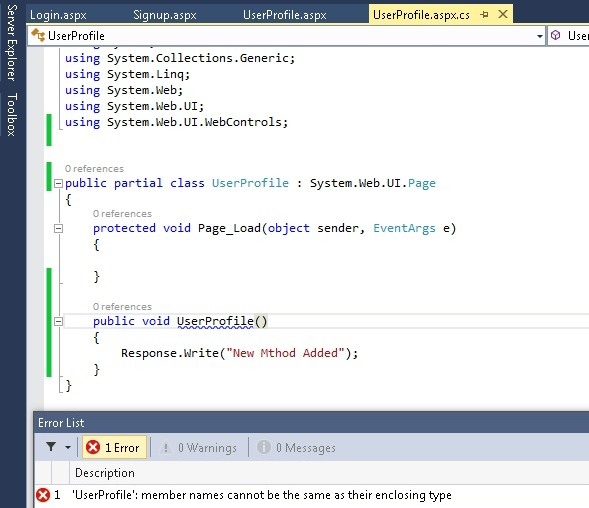This screenshot has height=508, width=589.
Task: Toggle the 1 Error filter button
Action: 114,447
